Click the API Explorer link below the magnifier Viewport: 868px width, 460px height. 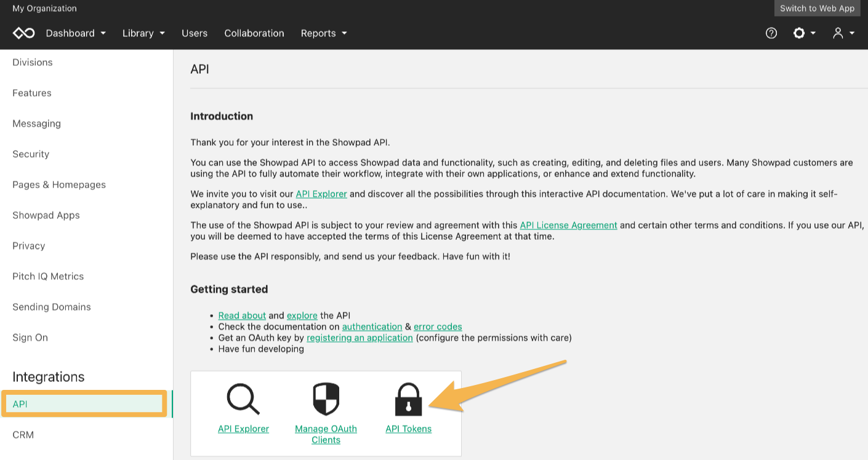(243, 429)
